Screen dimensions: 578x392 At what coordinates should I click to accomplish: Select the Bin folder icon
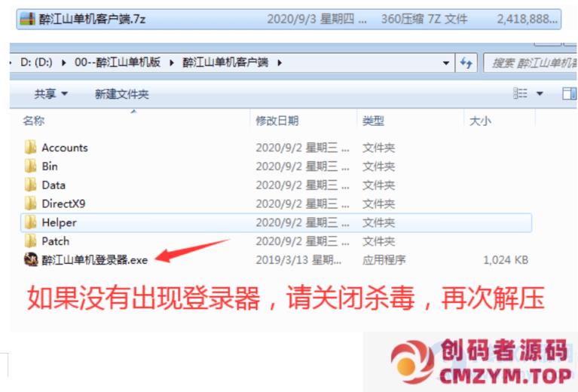pyautogui.click(x=31, y=166)
